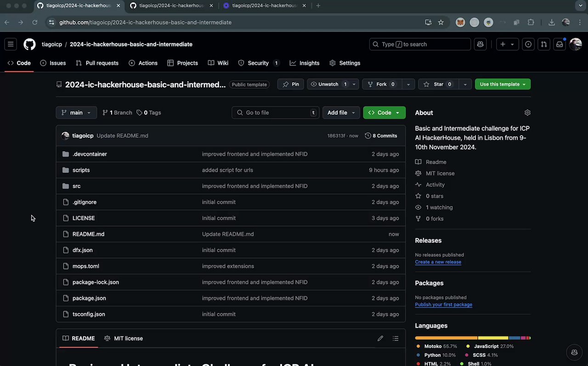
Task: Toggle Unwatch for this repository
Action: 328,84
